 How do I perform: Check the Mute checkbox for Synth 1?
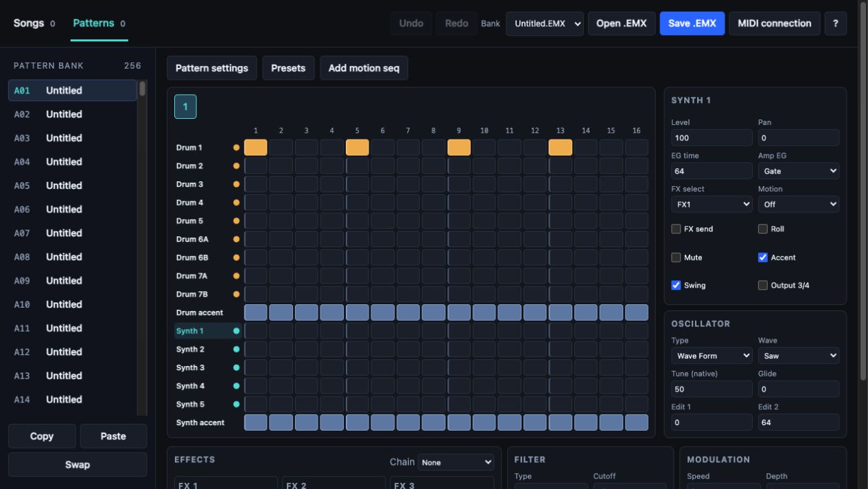[676, 258]
